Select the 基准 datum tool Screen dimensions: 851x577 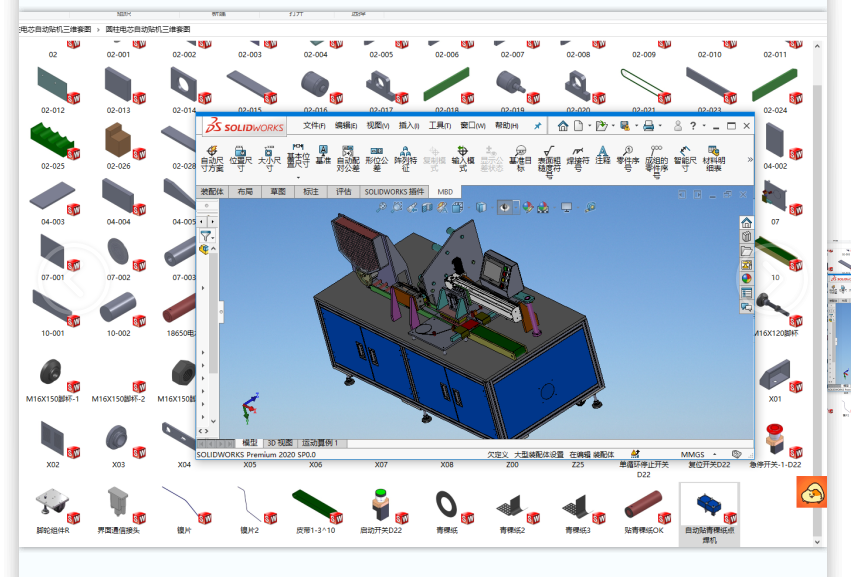click(x=323, y=153)
